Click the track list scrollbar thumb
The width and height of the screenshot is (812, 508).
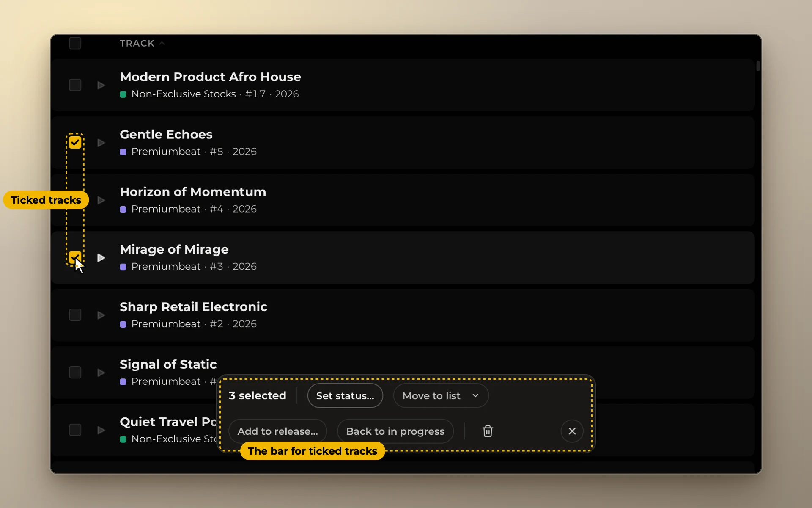758,66
